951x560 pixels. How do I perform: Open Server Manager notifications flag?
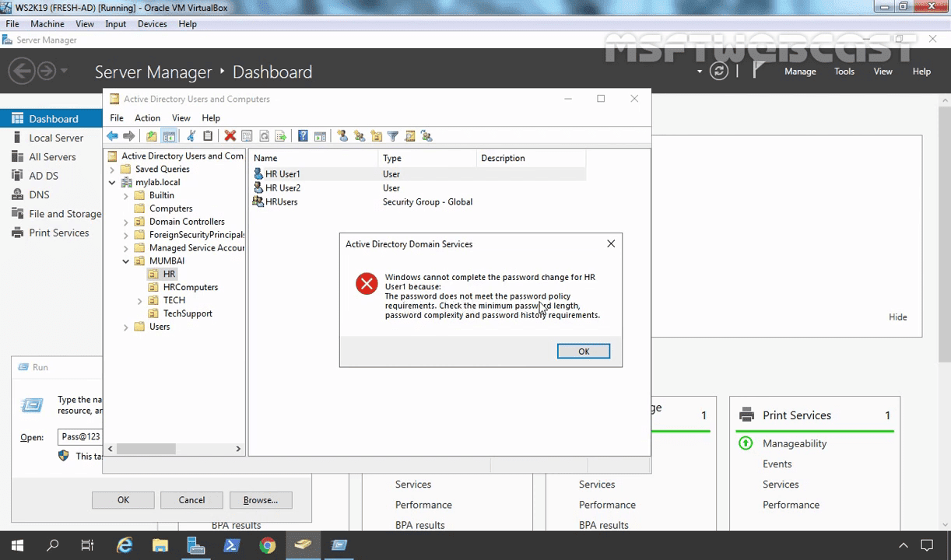coord(759,71)
